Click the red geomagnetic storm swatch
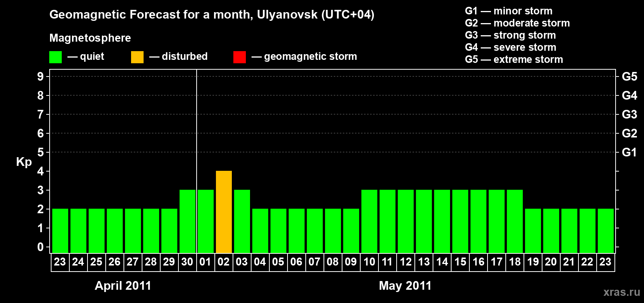This screenshot has width=644, height=303. coord(239,57)
